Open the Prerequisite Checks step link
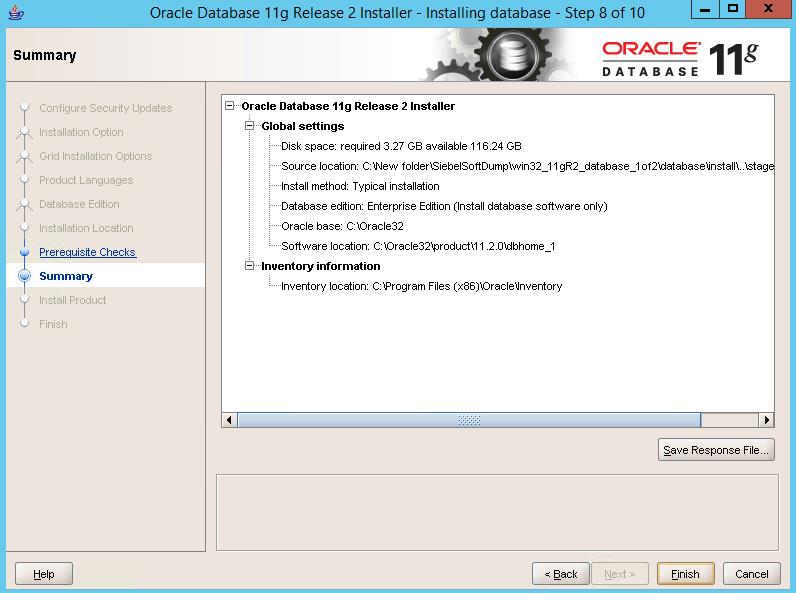796x593 pixels. point(87,252)
